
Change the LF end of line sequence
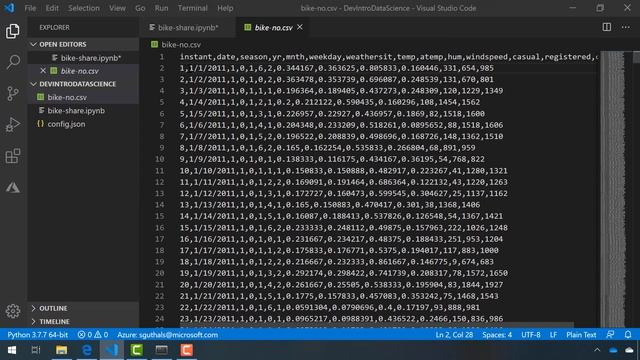553,335
